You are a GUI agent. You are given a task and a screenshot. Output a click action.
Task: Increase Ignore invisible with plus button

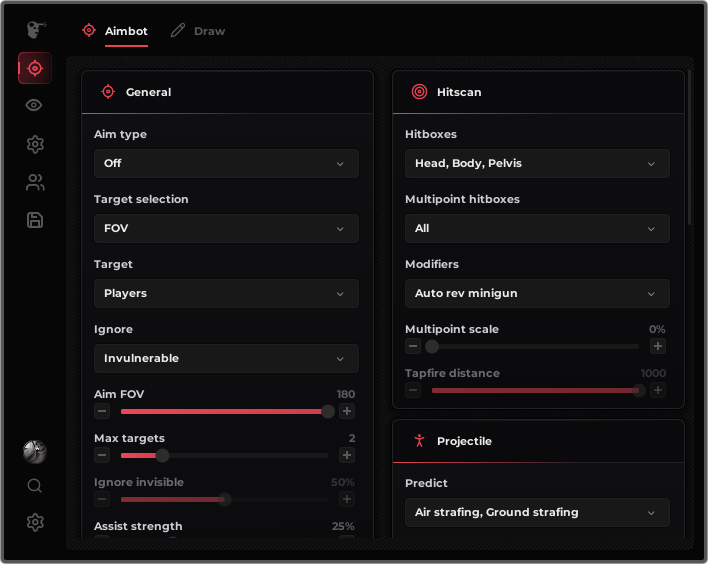click(x=347, y=499)
